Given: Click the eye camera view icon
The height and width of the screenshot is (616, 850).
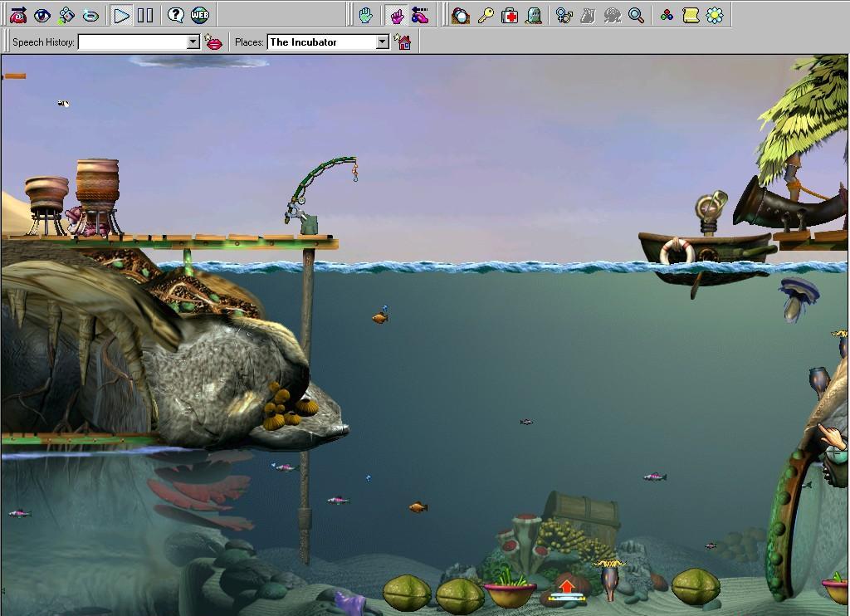Looking at the screenshot, I should (x=42, y=15).
